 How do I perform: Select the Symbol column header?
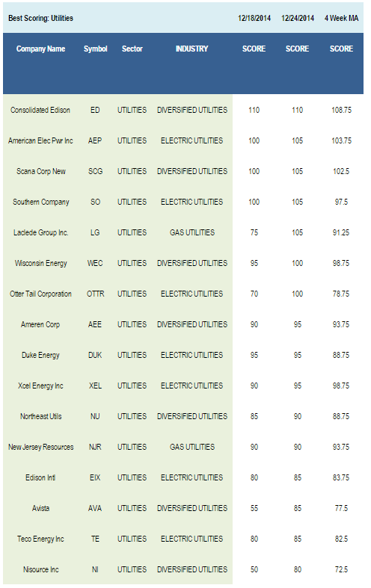(96, 49)
